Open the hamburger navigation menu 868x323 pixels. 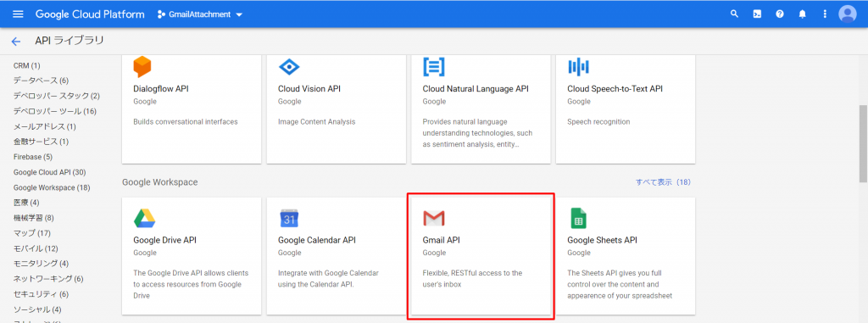18,14
